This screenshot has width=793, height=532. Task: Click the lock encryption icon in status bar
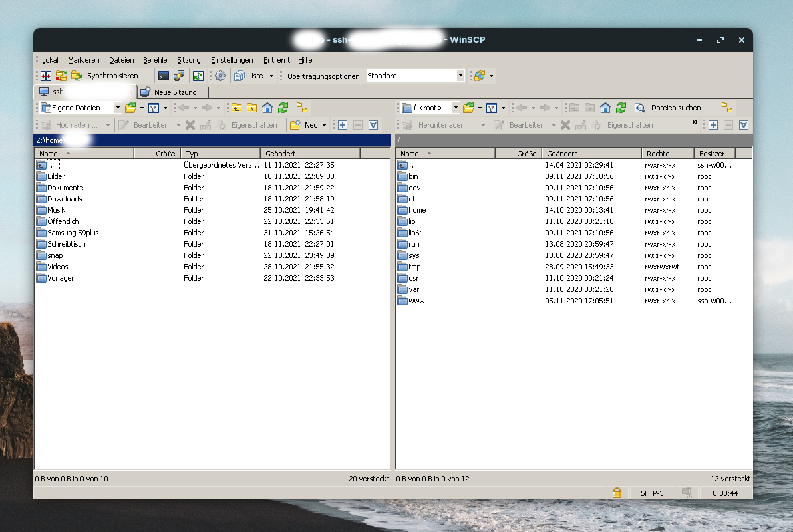click(x=617, y=493)
